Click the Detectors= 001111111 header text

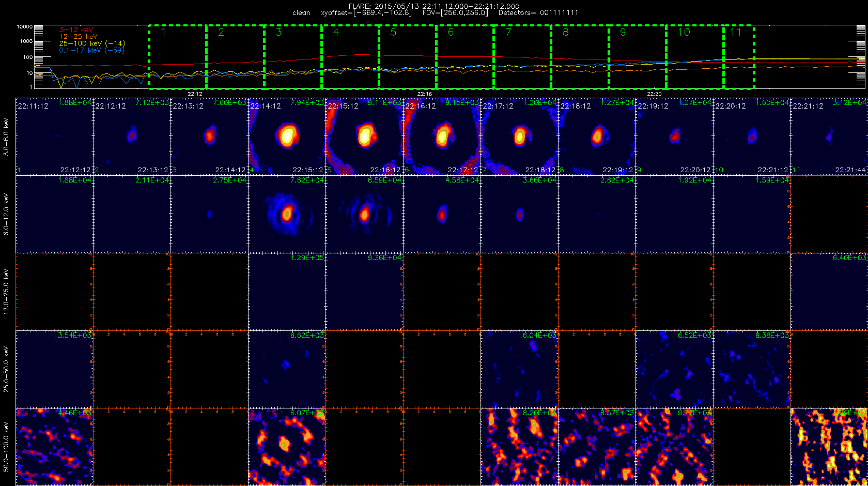pos(538,12)
